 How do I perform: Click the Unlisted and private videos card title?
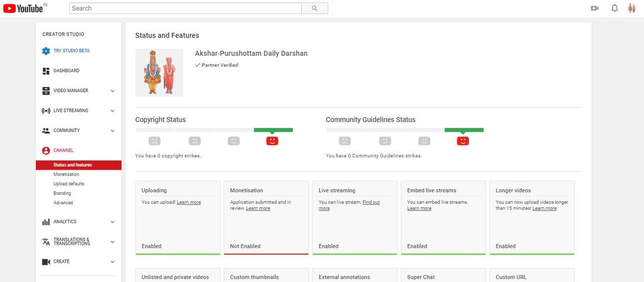pyautogui.click(x=175, y=277)
